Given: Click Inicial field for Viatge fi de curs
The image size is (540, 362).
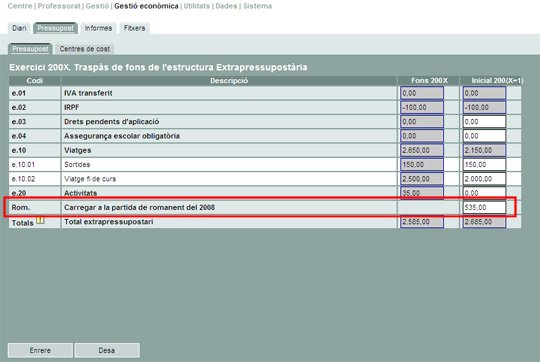Looking at the screenshot, I should (484, 179).
